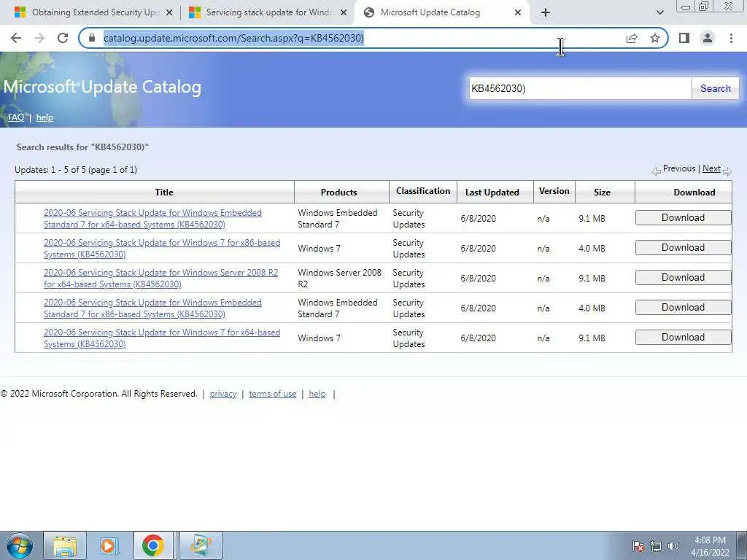
Task: Open the help link in the footer
Action: [x=317, y=394]
